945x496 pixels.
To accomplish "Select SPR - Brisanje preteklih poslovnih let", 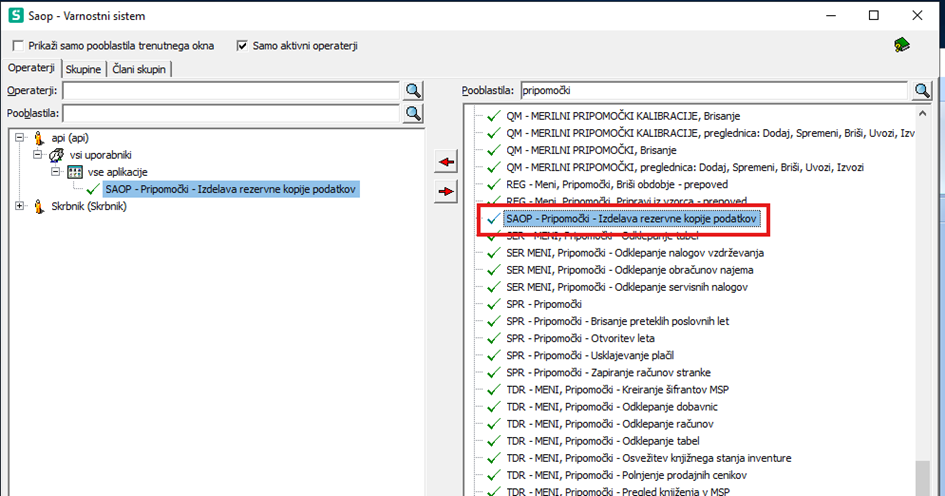I will 617,321.
